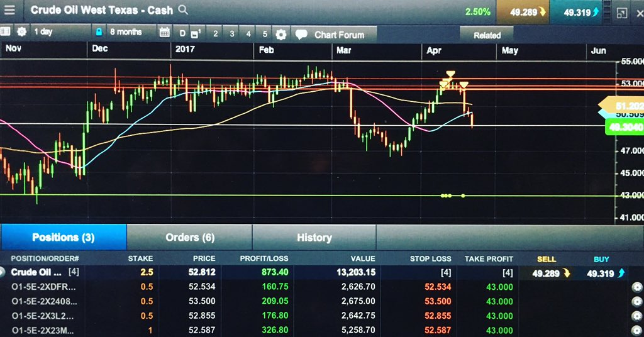Click the product search magnifier icon
Screen dimensions: 644x337
pyautogui.click(x=183, y=10)
